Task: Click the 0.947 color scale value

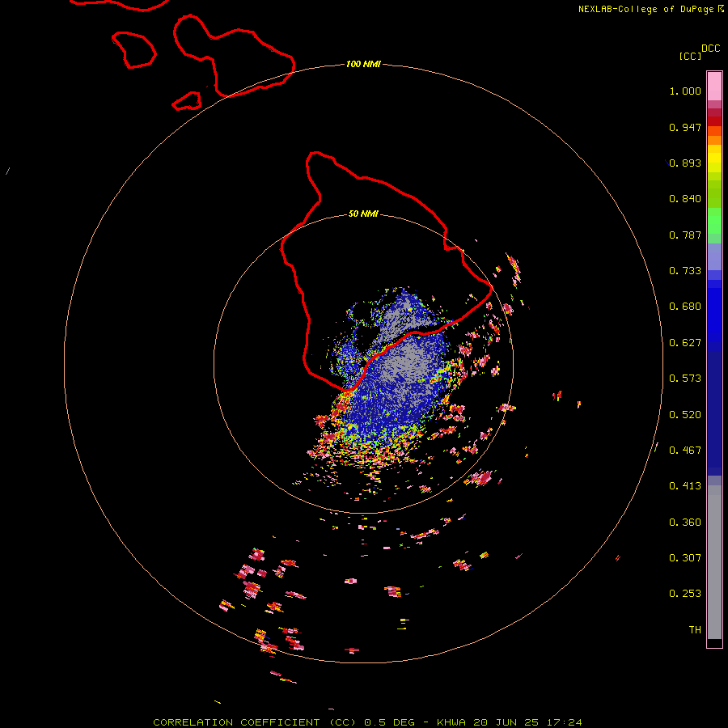Action: 685,127
